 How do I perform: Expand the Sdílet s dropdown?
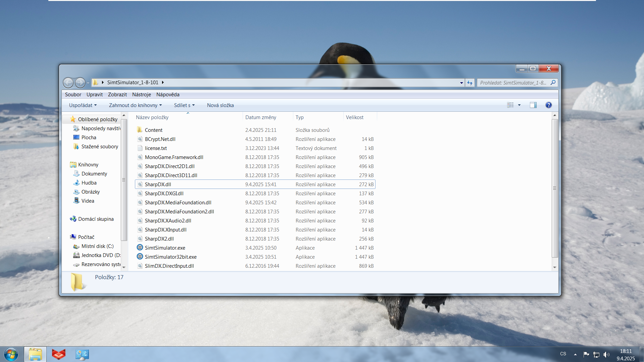coord(184,105)
